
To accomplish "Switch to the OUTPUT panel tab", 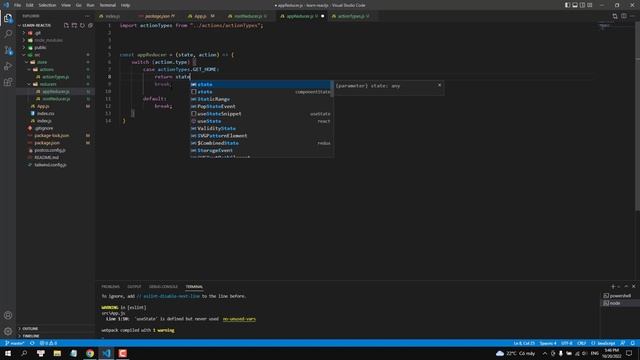I will coord(134,287).
